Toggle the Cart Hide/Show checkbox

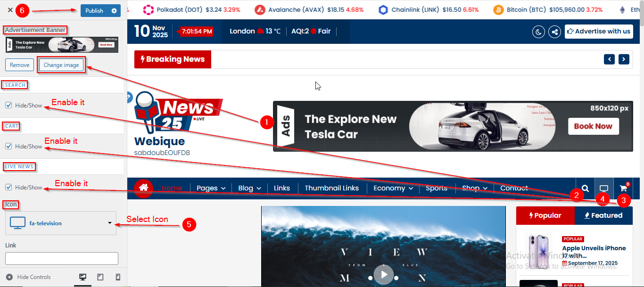point(8,146)
